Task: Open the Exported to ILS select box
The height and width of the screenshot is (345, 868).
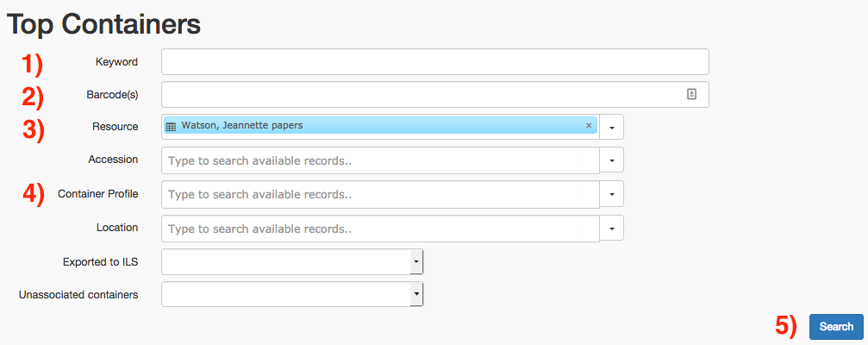Action: [x=292, y=261]
